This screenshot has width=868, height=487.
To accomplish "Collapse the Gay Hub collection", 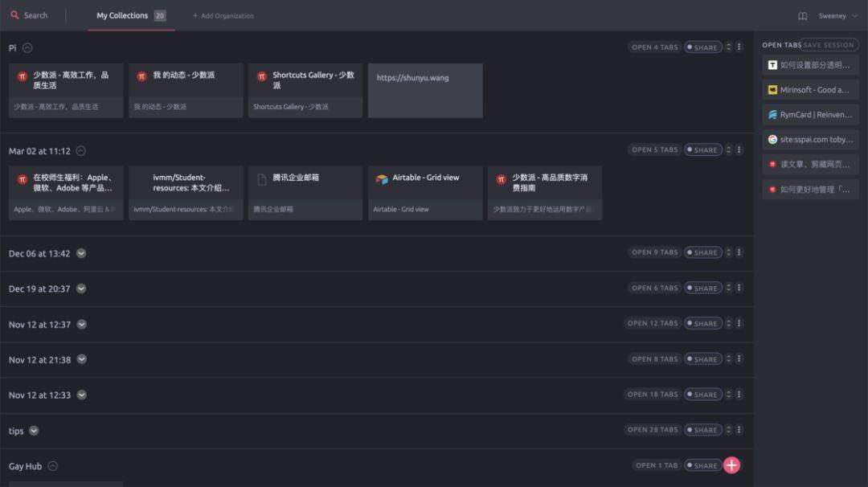I will [52, 466].
